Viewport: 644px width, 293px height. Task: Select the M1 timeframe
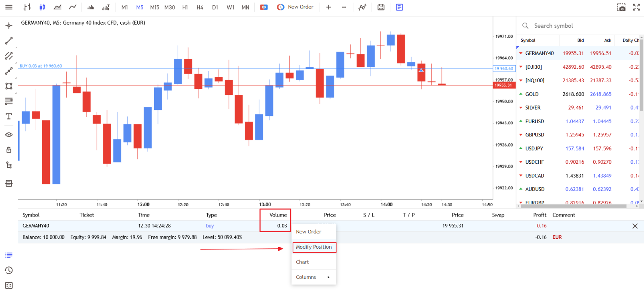[125, 7]
